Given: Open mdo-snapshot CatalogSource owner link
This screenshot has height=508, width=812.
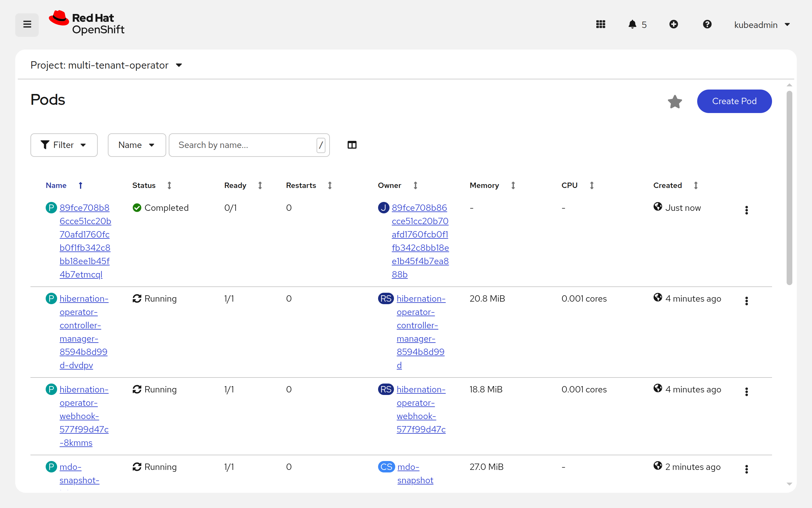Looking at the screenshot, I should (x=415, y=473).
